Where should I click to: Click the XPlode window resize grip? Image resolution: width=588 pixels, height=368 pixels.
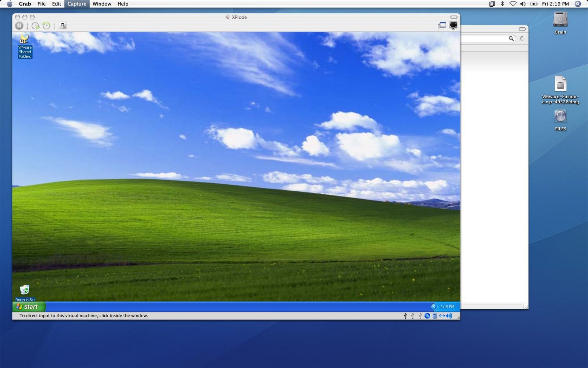[x=458, y=317]
